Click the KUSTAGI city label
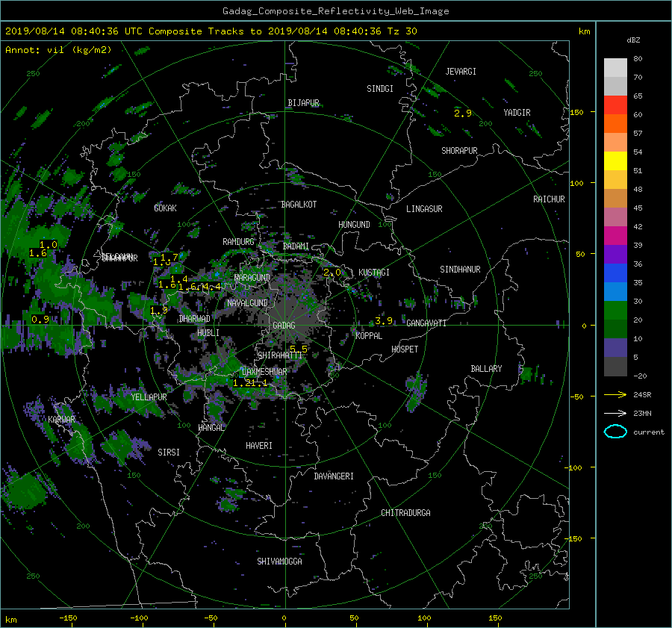The width and height of the screenshot is (672, 628). (374, 273)
